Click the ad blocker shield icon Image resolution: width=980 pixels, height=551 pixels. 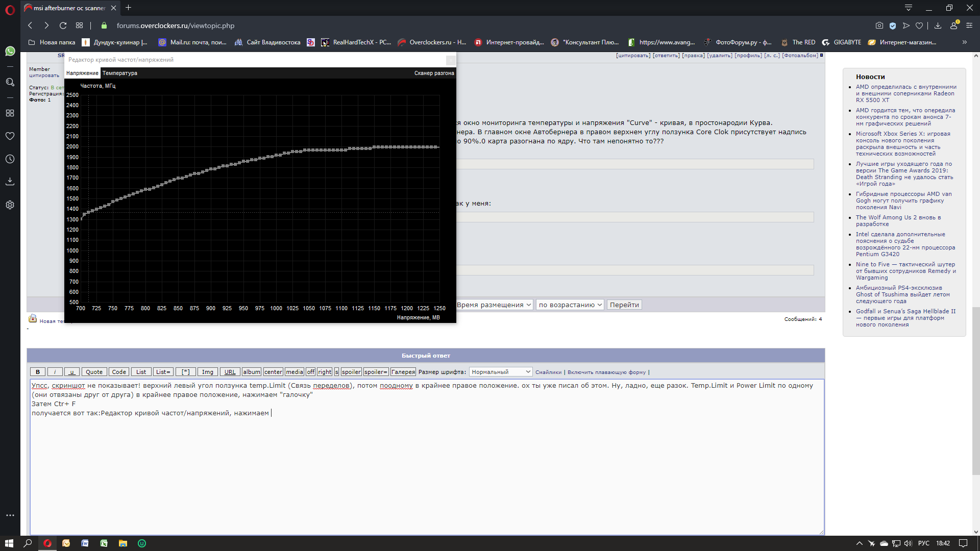(893, 26)
